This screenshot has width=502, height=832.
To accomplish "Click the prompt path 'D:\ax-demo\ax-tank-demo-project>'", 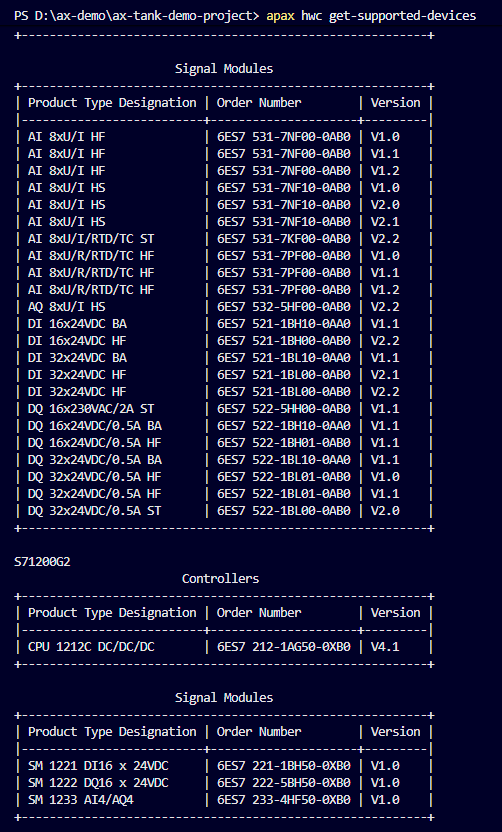I will point(147,16).
